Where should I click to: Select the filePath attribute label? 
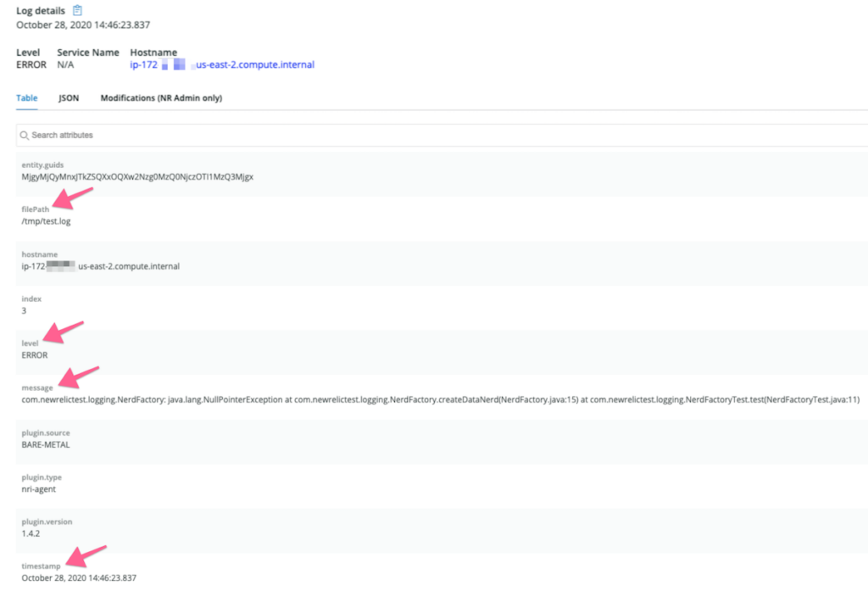click(x=36, y=209)
